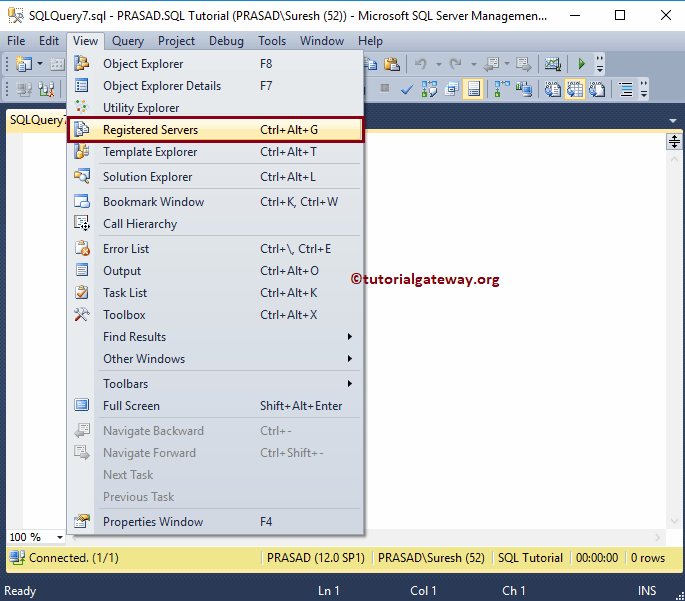The image size is (685, 601).
Task: Open the New Project dropdown arrow
Action: pos(40,64)
